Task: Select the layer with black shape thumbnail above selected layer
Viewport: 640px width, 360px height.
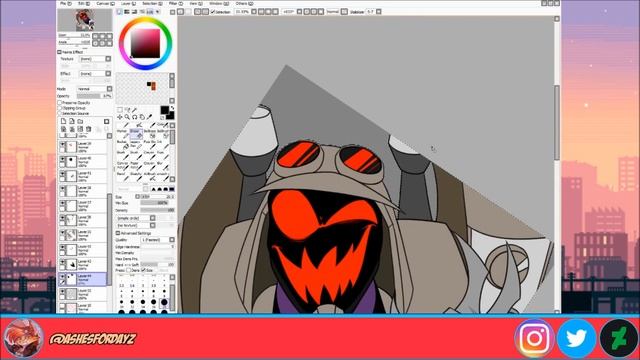Action: [82, 264]
